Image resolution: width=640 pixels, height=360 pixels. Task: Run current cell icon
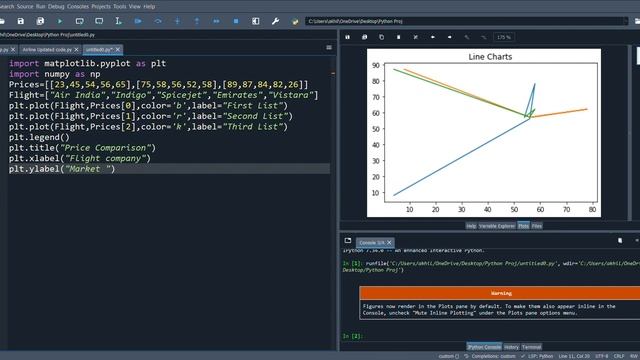click(x=80, y=21)
